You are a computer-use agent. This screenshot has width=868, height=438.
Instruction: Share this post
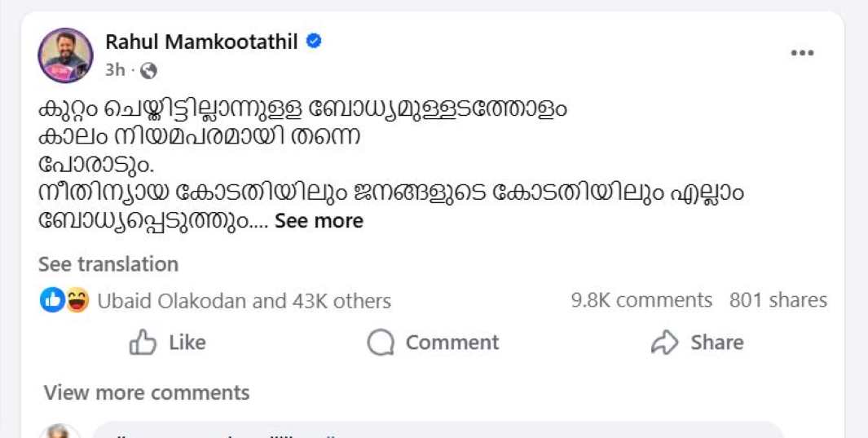point(698,343)
